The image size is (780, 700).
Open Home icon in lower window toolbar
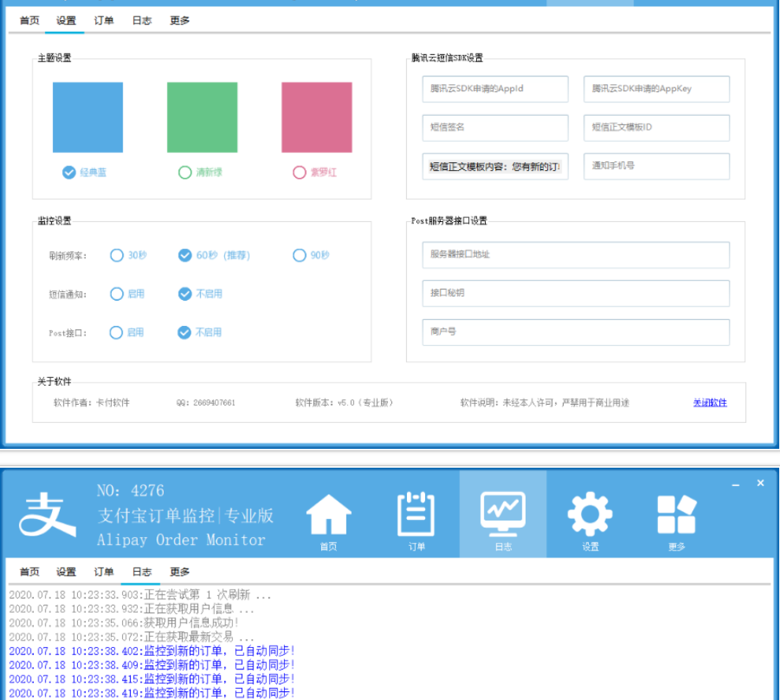[x=328, y=520]
